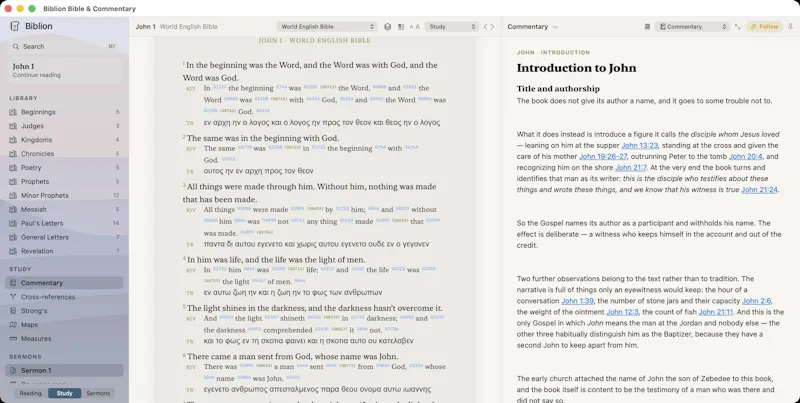Image resolution: width=800 pixels, height=403 pixels.
Task: Open Strong's in the Study section
Action: tap(64, 311)
